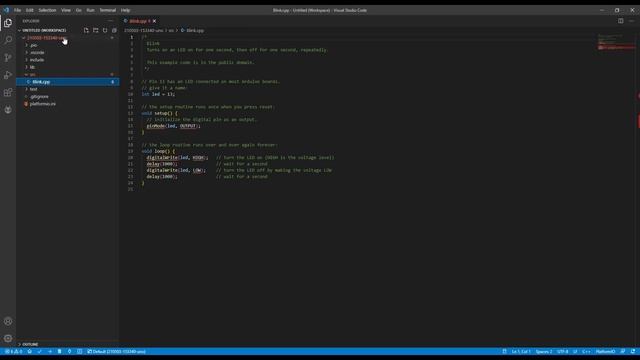Screen dimensions: 640x360
Task: Click PlatformIO Build checkmark in status bar
Action: coord(40,351)
